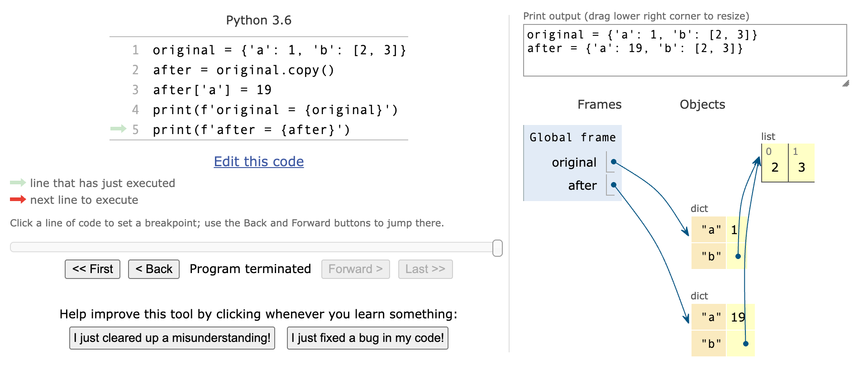Screen dimensions: 868x365
Task: Click the resize handle of print output box
Action: pos(845,83)
